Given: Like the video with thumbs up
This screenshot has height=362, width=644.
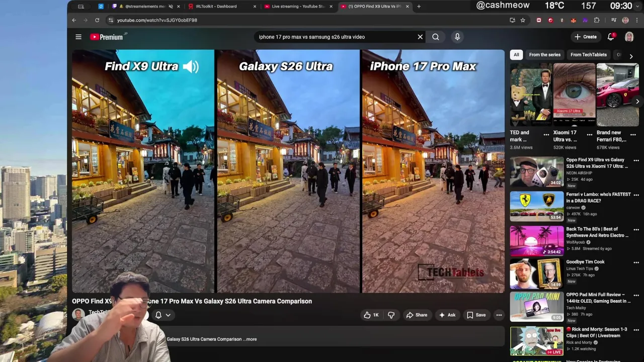Looking at the screenshot, I should click(371, 315).
